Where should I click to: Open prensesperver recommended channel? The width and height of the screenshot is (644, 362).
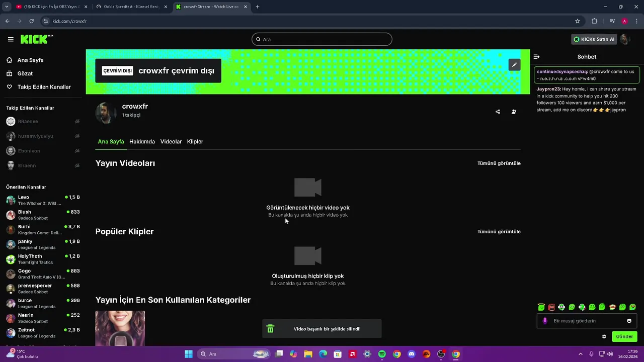coord(43,289)
